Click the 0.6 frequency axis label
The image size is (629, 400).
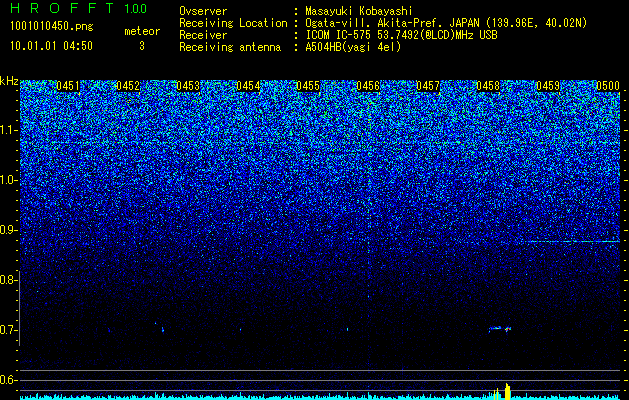pos(7,380)
